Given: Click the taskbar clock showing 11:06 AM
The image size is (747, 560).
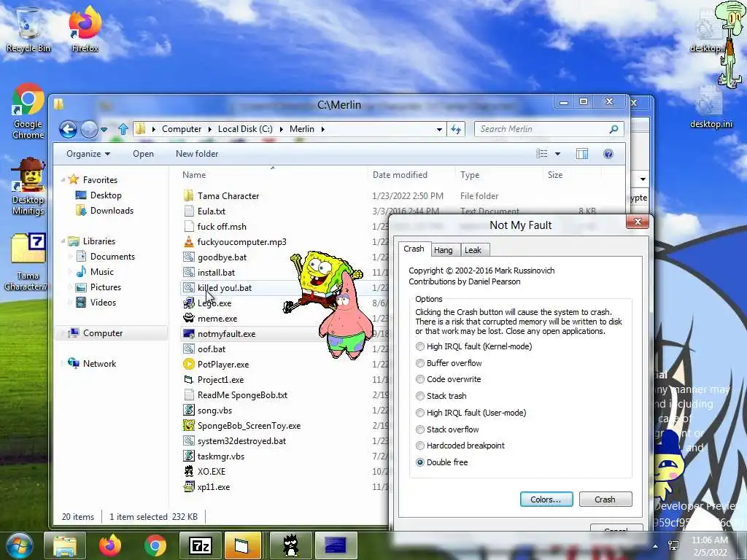Looking at the screenshot, I should pos(709,546).
